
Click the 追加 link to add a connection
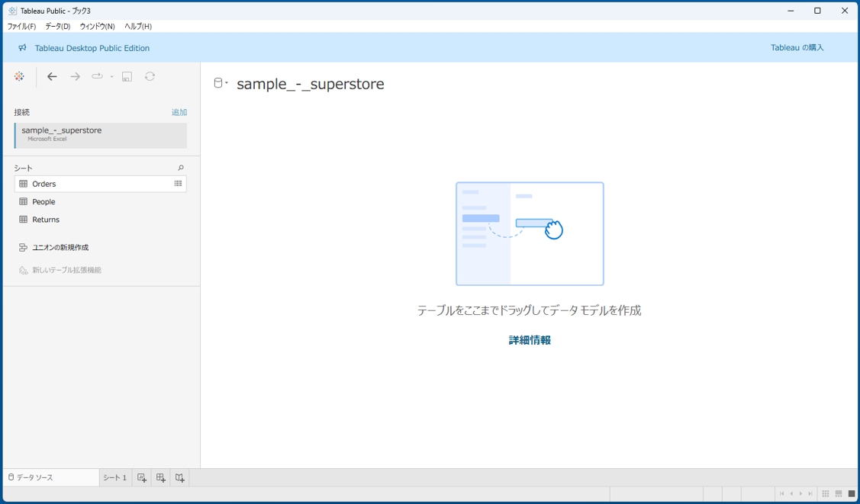click(x=179, y=112)
